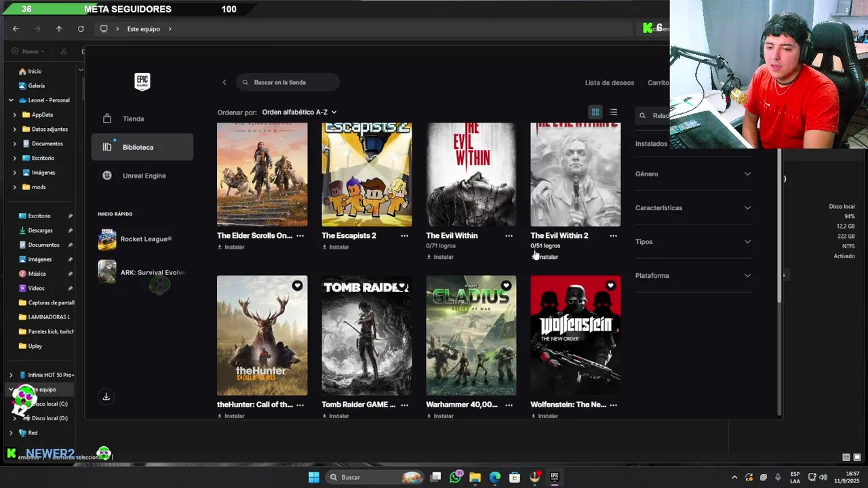The image size is (868, 488).
Task: Open Lista de deseos
Action: click(x=610, y=83)
